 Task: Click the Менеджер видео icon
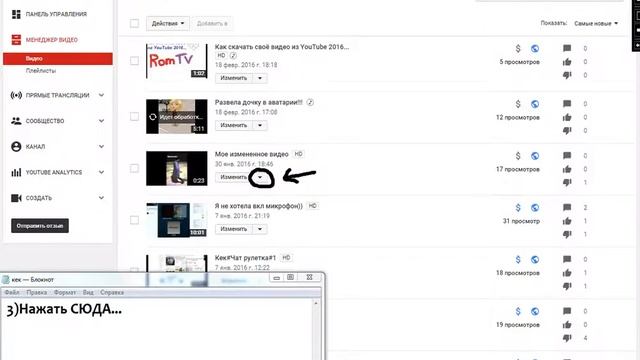tap(16, 40)
